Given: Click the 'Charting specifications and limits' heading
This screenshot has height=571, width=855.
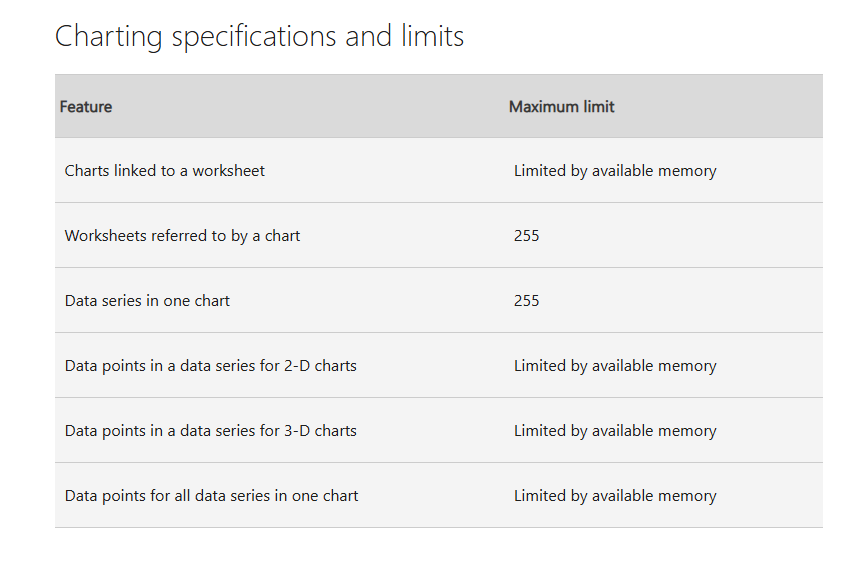Looking at the screenshot, I should (x=259, y=37).
